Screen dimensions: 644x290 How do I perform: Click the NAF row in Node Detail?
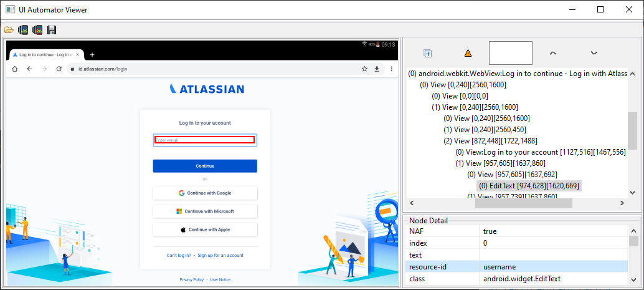[517, 231]
